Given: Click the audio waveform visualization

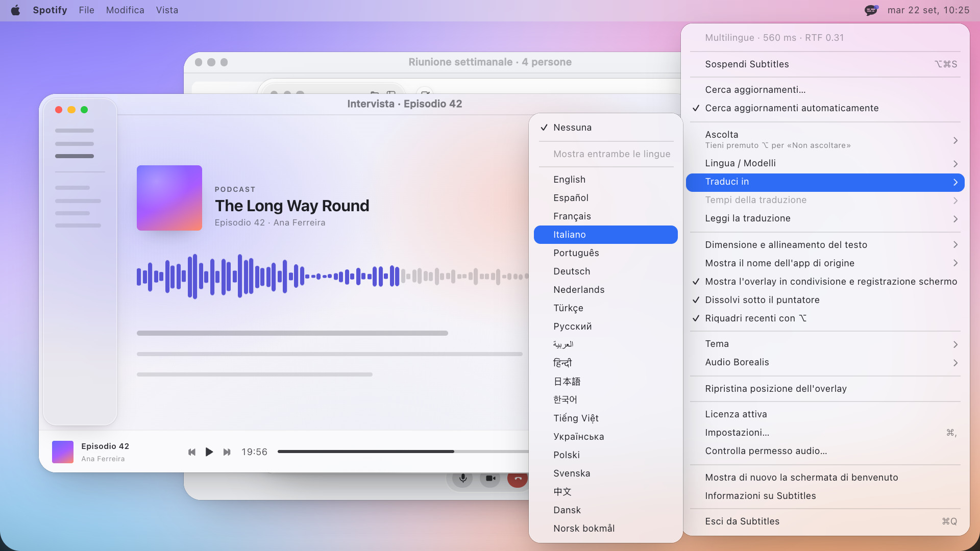Looking at the screenshot, I should point(332,277).
